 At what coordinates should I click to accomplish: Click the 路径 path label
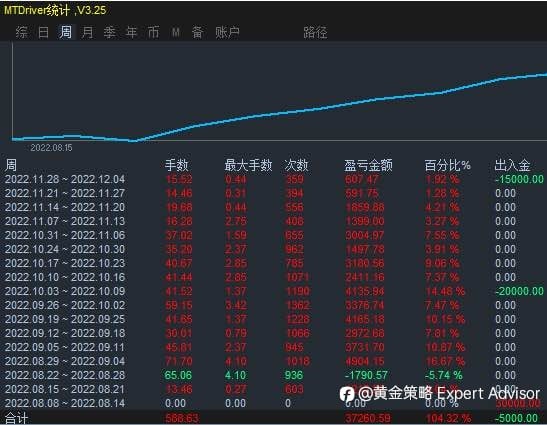[x=315, y=32]
